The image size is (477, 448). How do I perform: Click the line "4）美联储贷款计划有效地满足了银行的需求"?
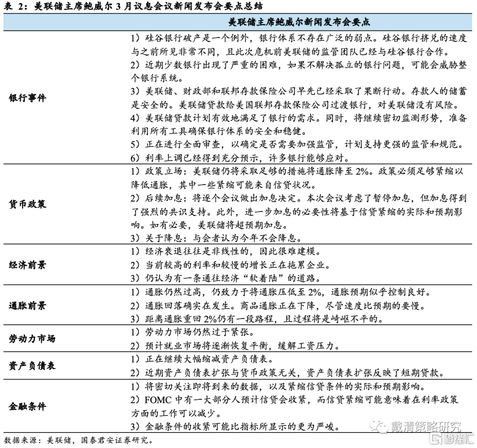(x=299, y=118)
